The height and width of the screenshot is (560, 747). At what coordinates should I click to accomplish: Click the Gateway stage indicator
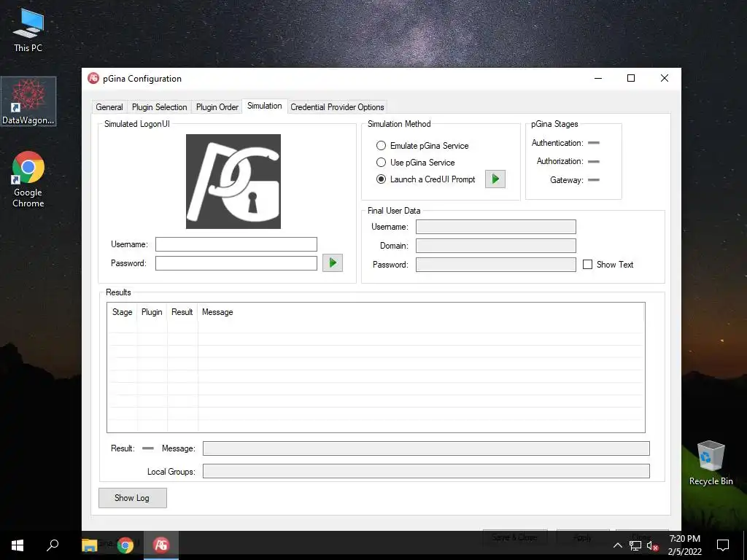click(594, 180)
